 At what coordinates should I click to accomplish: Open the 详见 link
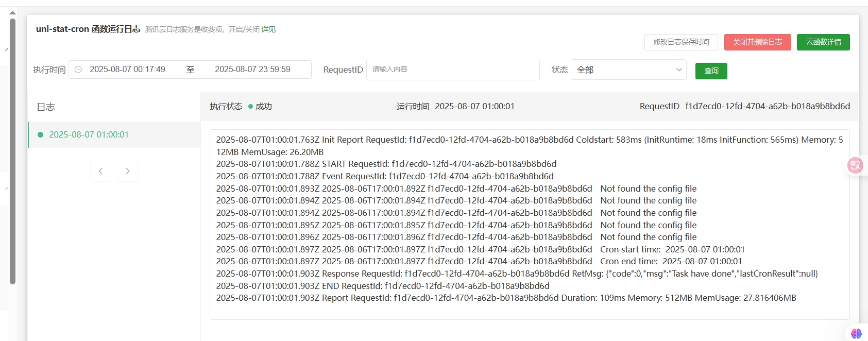(268, 29)
